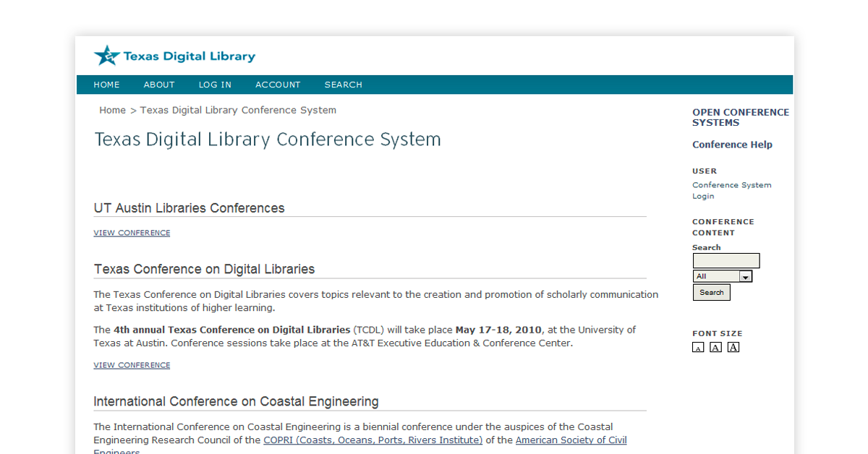View the Texas Conference on Digital Libraries link
This screenshot has height=454, width=868.
tap(132, 365)
